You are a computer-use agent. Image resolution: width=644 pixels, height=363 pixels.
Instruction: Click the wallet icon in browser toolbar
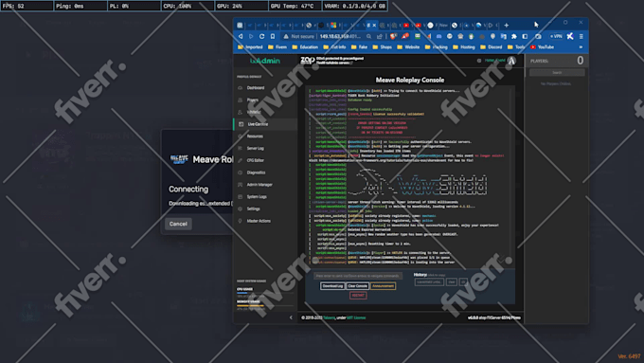[538, 36]
